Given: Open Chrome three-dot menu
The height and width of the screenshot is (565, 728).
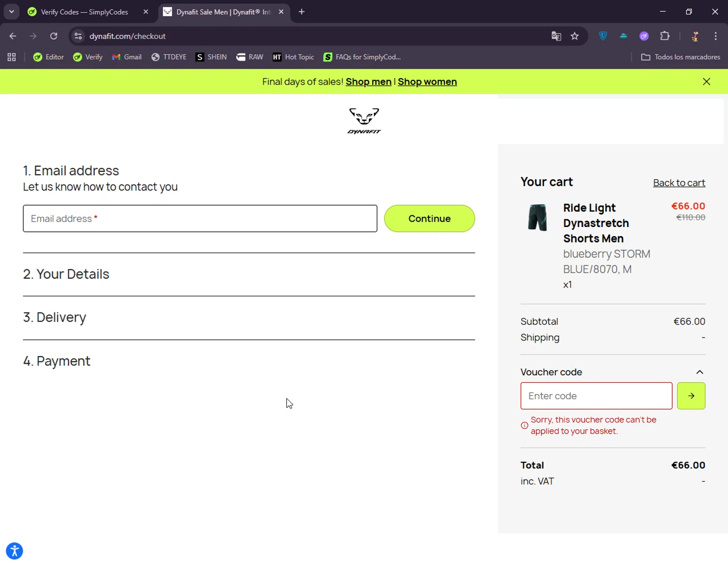Looking at the screenshot, I should point(715,36).
